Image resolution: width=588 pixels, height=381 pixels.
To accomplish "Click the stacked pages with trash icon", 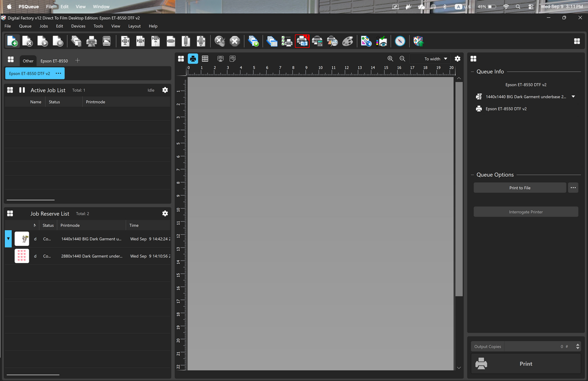I will (x=76, y=42).
